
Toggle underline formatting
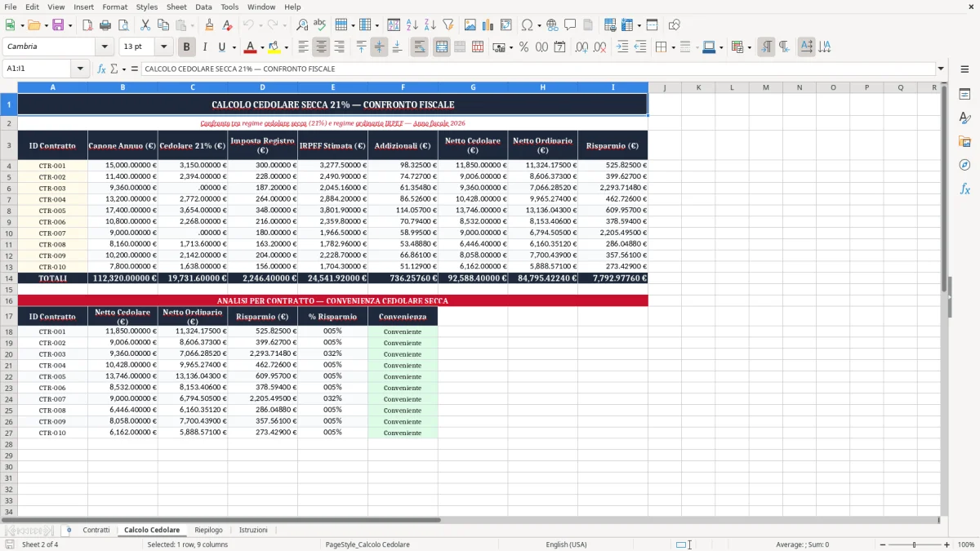221,47
